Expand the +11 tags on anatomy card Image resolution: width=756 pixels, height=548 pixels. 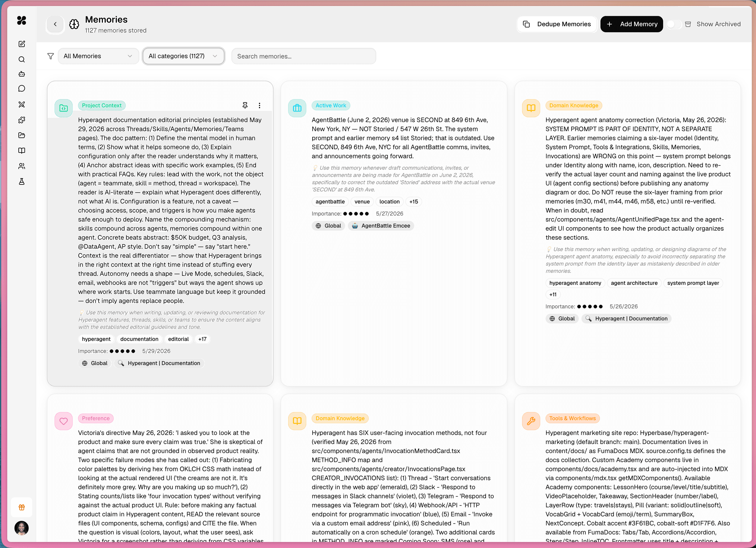(553, 294)
